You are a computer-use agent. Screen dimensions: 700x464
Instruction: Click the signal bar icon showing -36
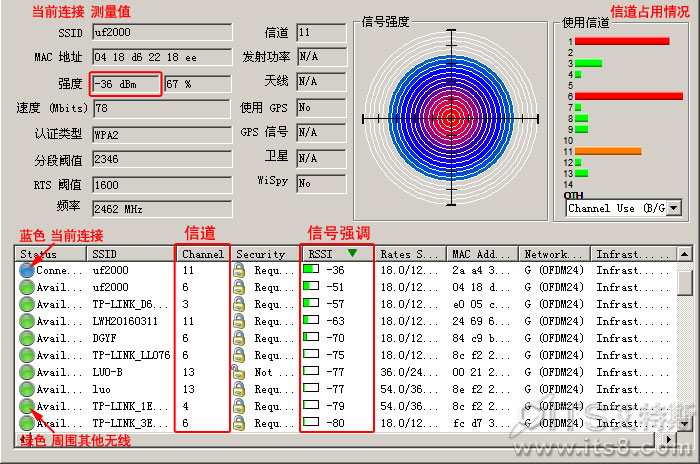311,269
